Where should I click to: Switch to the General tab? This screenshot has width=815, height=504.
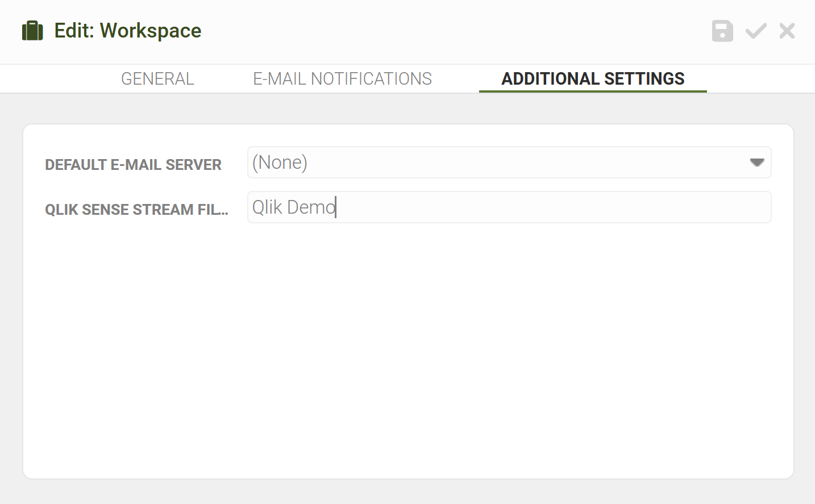[x=157, y=78]
